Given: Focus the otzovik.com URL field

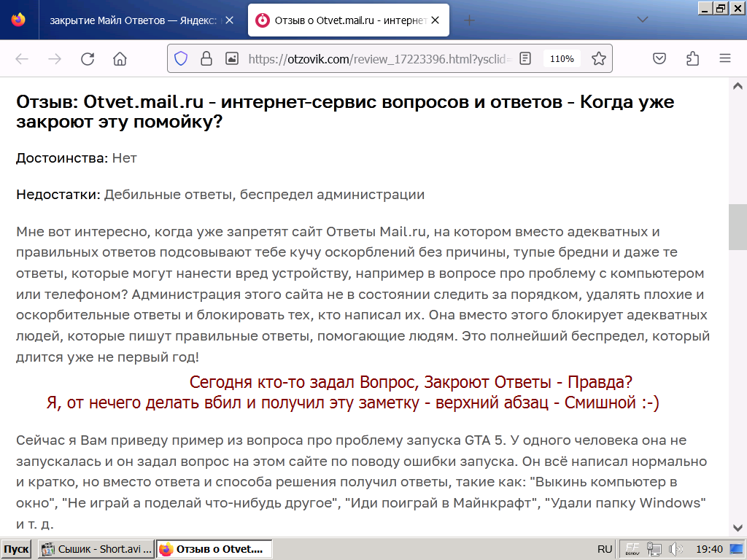Looking at the screenshot, I should 380,59.
